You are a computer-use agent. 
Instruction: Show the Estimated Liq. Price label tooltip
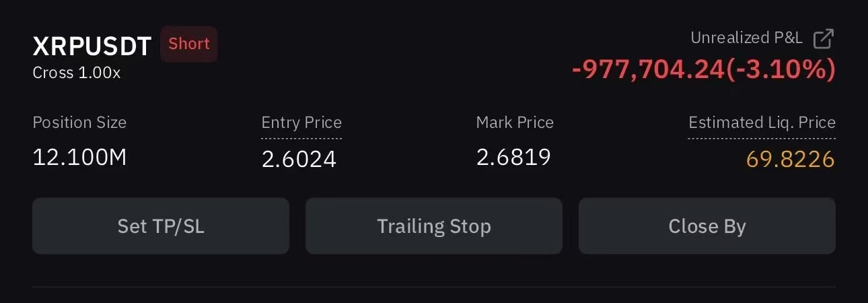coord(762,123)
